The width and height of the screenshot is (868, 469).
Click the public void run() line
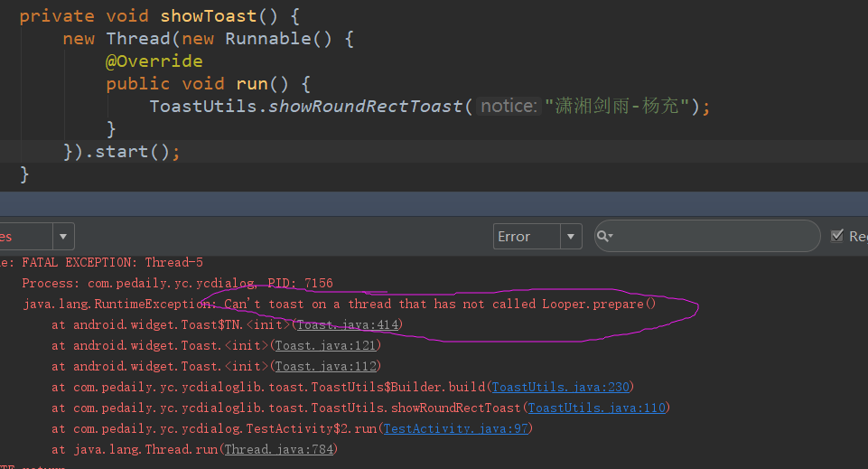(208, 84)
